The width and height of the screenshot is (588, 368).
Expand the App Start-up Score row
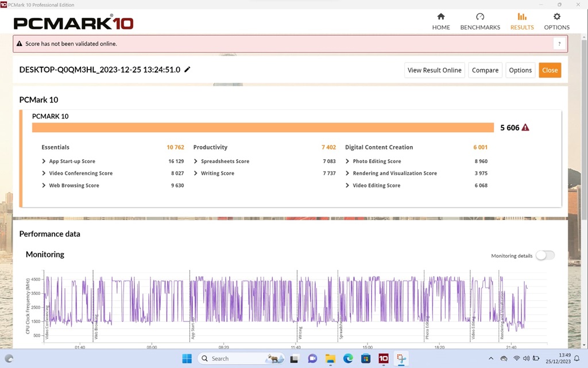(x=44, y=161)
